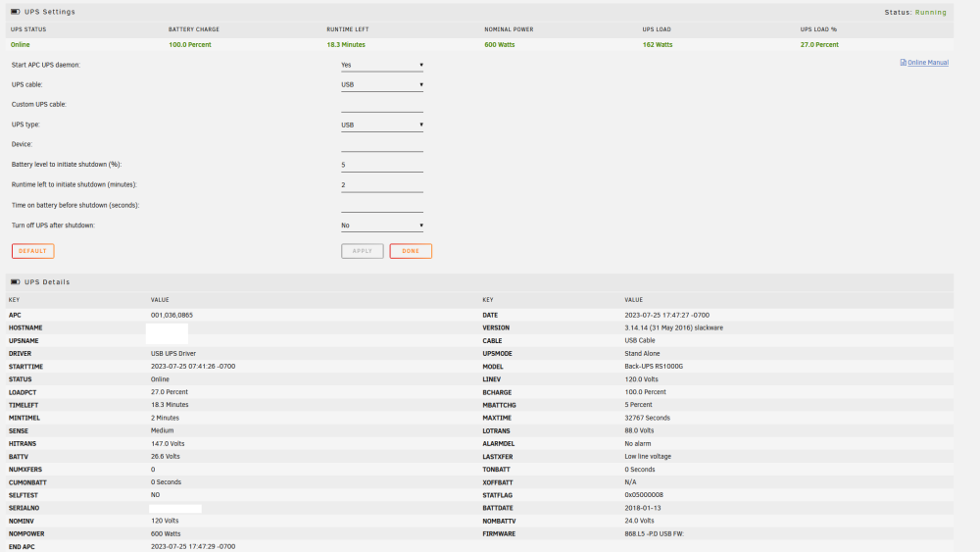The image size is (980, 552).
Task: Click the APPLY button
Action: click(x=362, y=251)
